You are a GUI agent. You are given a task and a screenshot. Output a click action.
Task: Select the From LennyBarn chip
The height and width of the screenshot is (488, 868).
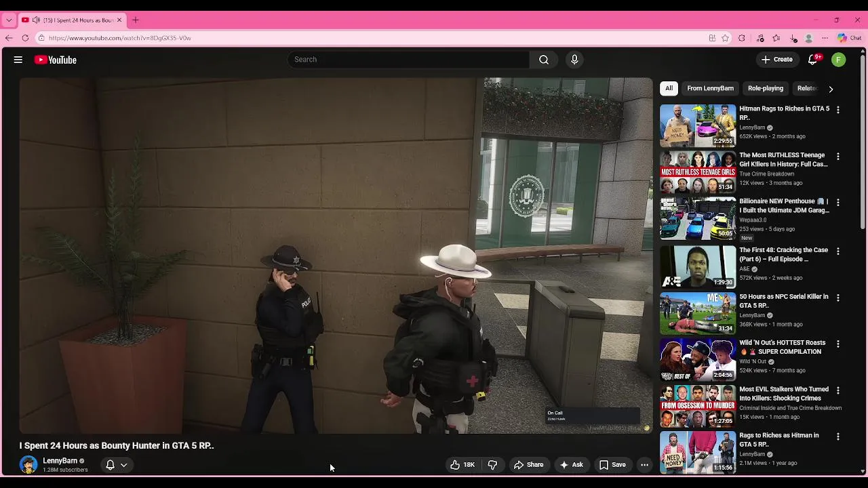[x=710, y=88]
